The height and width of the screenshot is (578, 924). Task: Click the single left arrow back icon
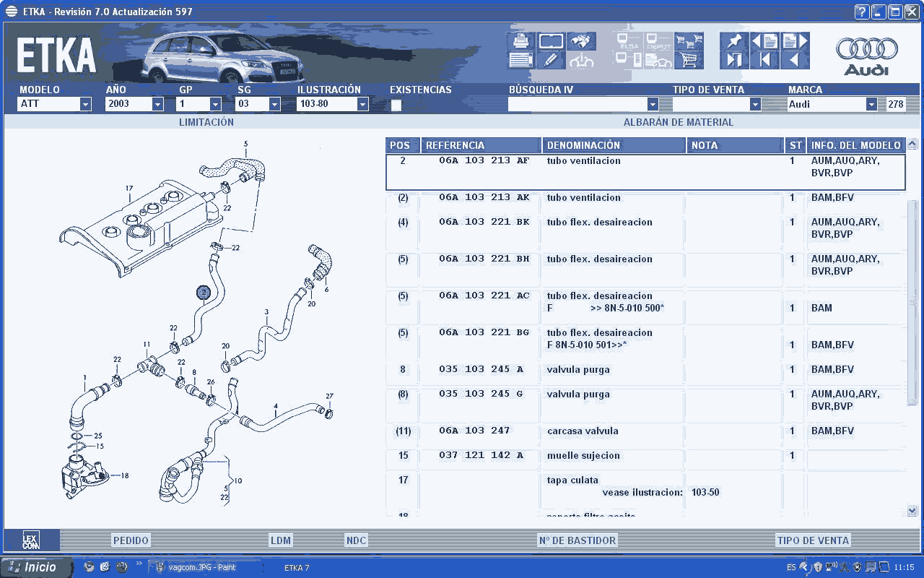pos(795,60)
